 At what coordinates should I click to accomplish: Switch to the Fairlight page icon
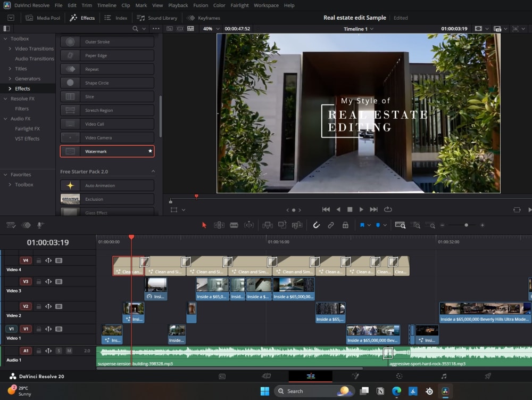coord(444,376)
